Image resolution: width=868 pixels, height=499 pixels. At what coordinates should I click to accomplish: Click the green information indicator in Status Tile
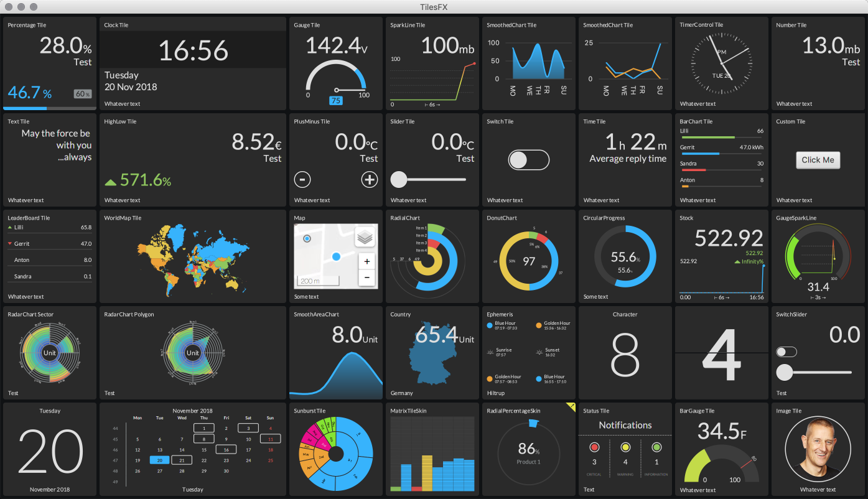coord(656,447)
